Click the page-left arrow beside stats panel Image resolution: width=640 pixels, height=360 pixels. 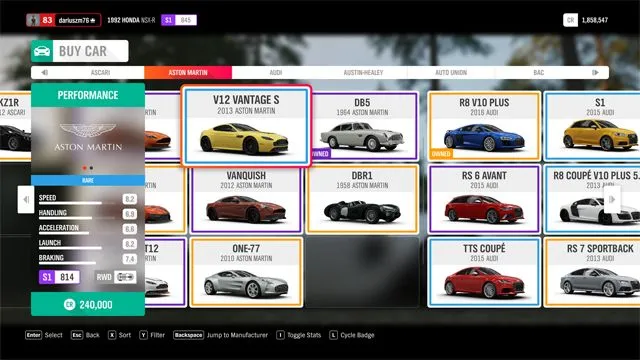pos(26,199)
